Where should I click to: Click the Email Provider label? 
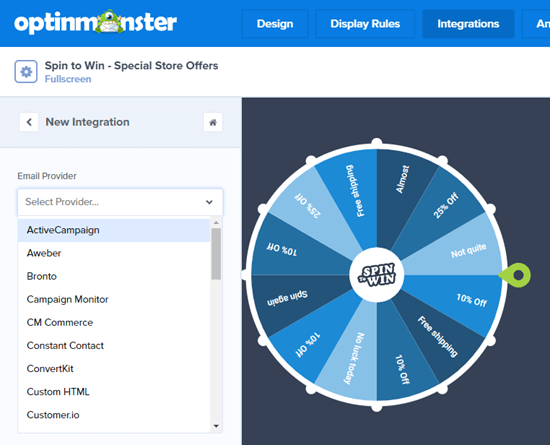pos(47,176)
